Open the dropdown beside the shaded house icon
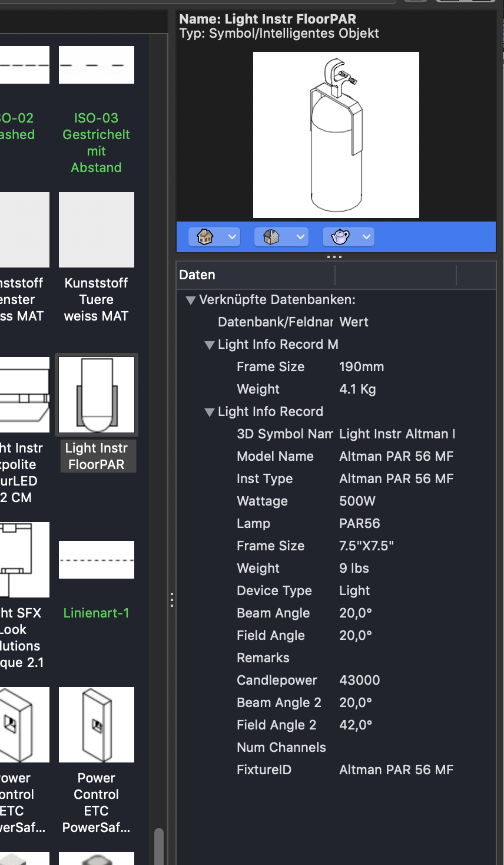504x865 pixels. (x=299, y=236)
